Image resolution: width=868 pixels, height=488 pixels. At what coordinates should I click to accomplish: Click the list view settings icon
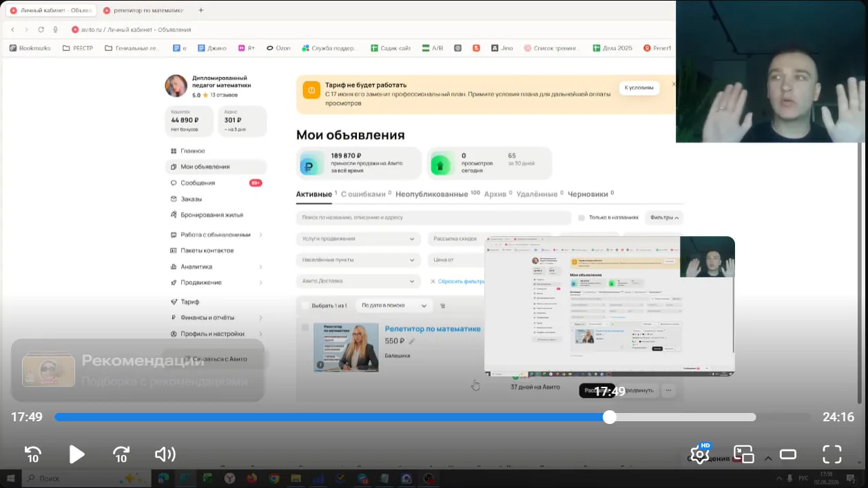[442, 306]
